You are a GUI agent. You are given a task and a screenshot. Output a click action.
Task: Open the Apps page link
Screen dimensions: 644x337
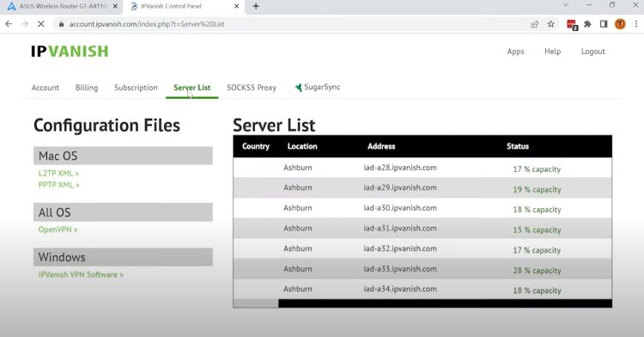point(515,52)
